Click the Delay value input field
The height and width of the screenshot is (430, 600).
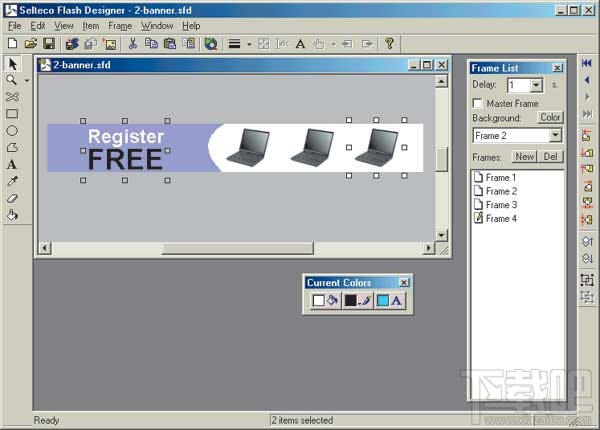(x=519, y=85)
